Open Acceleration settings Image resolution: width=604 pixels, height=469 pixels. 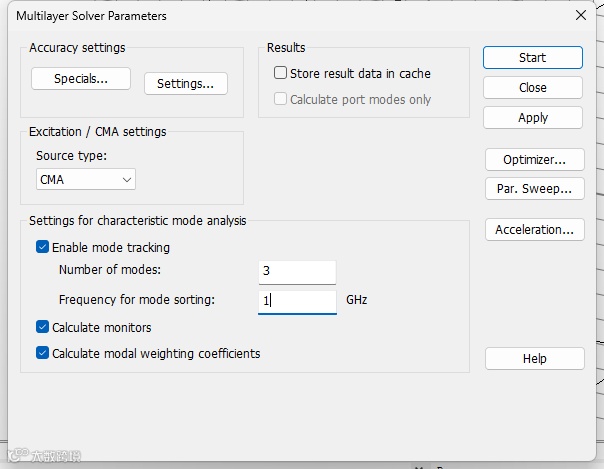tap(534, 230)
